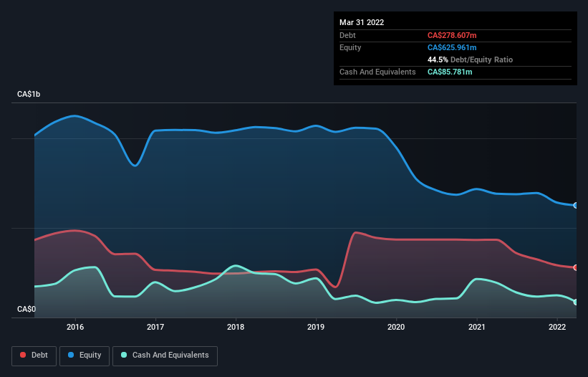
Task: Toggle the Cash And Equivalents legend button
Action: 165,355
